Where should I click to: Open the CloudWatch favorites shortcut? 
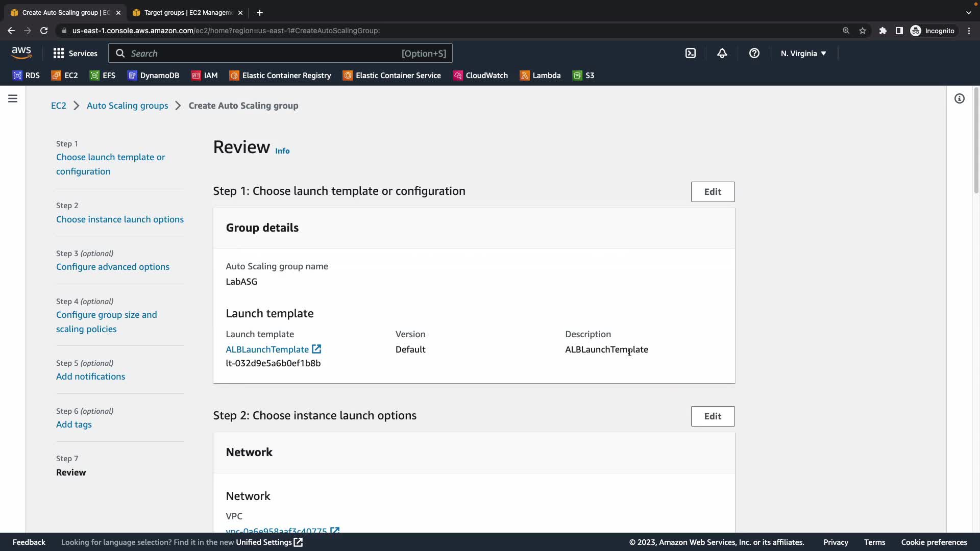(480, 76)
